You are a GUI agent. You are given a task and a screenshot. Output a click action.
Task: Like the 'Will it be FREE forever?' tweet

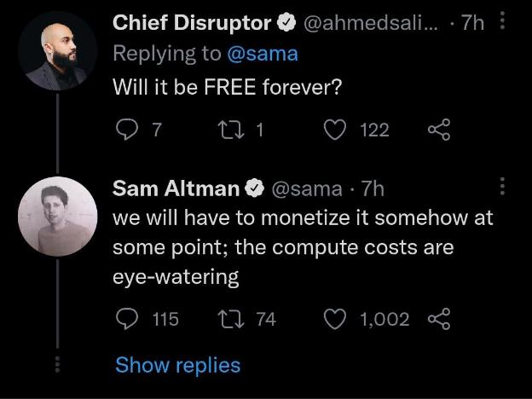[x=335, y=130]
